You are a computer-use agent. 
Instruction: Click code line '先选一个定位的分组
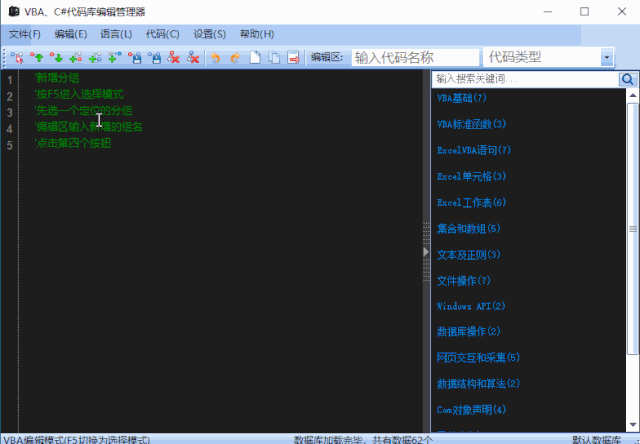point(83,111)
